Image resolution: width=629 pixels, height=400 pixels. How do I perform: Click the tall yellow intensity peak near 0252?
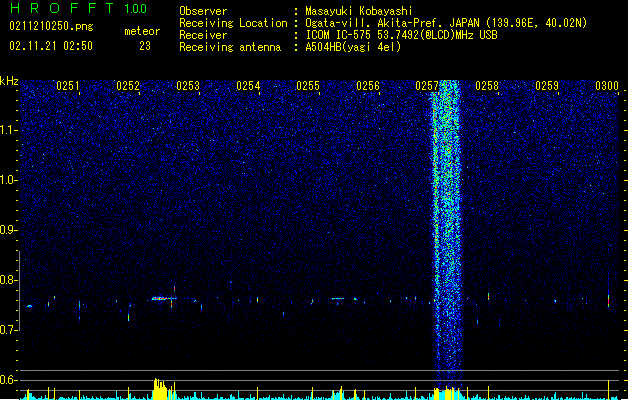(160, 389)
